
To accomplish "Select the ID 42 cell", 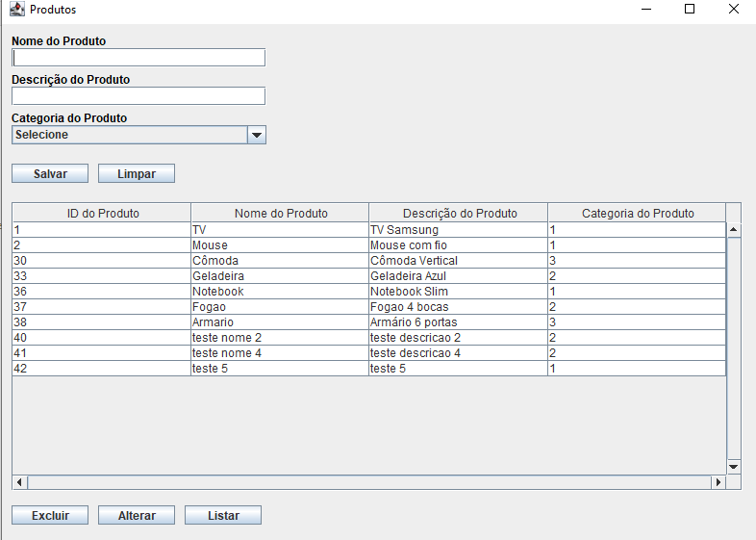I will [x=102, y=369].
